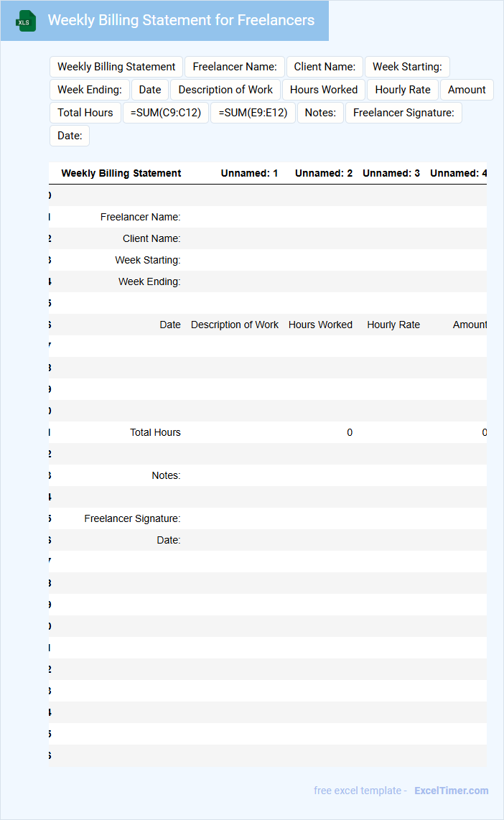The height and width of the screenshot is (820, 504).
Task: Select the 'Week Starting:' tag
Action: 407,67
